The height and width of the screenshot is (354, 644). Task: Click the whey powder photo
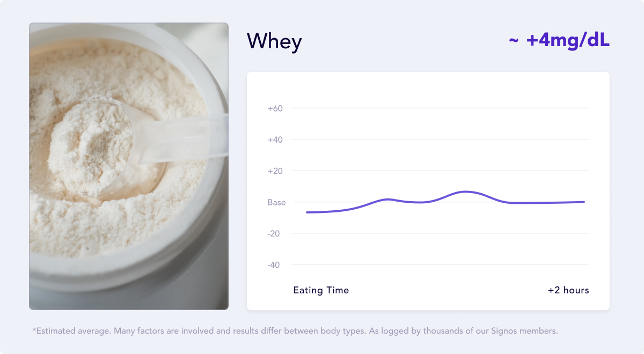129,166
